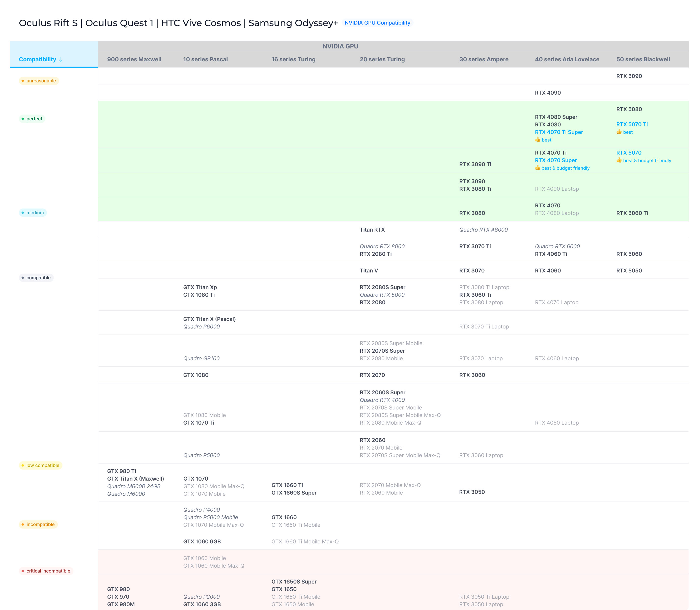Select the 30 series Ampere column header

(484, 59)
